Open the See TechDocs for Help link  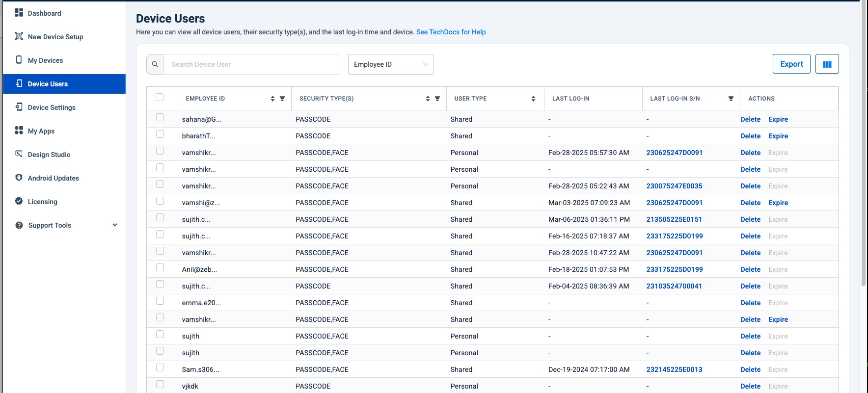tap(451, 32)
